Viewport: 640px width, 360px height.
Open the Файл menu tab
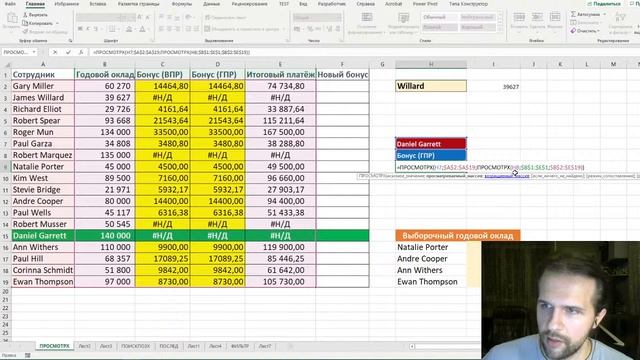(x=10, y=4)
